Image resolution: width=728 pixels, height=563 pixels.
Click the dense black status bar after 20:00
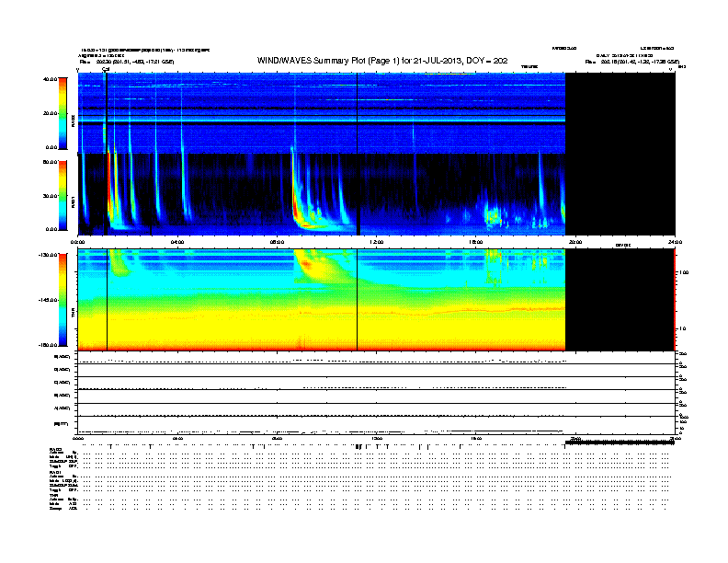click(620, 442)
